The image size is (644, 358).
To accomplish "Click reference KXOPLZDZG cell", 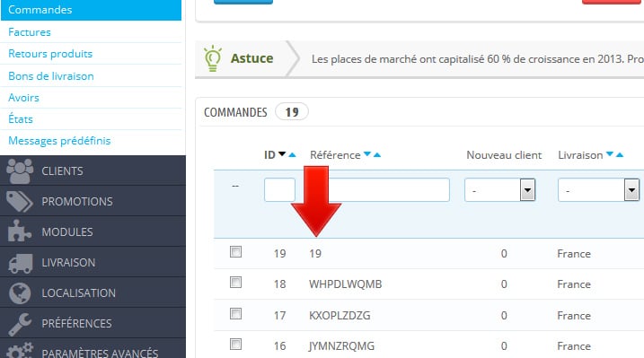I will 340,315.
